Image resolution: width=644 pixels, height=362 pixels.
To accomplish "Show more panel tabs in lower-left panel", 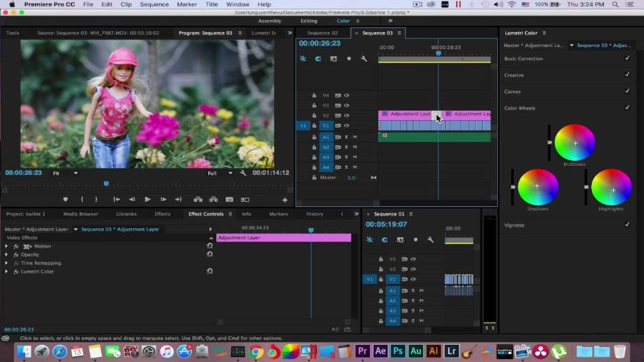I will (x=356, y=214).
